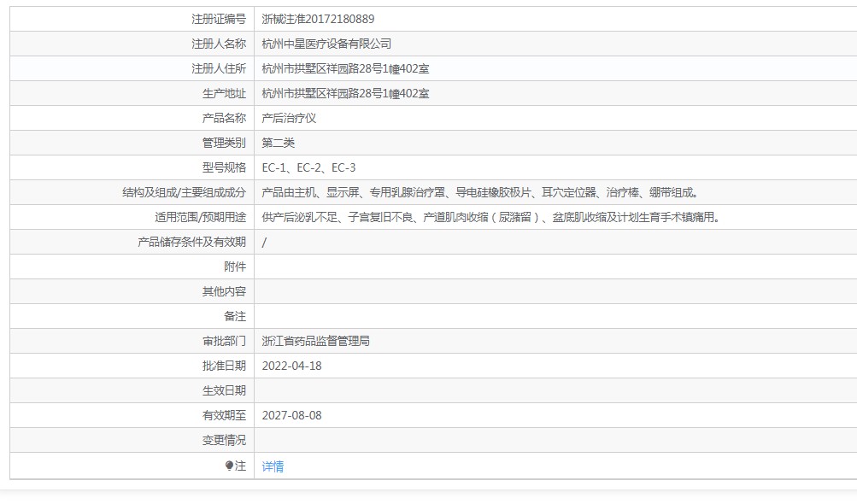Screen dimensions: 857x504
Task: Click the 备注 row label
Action: click(234, 316)
